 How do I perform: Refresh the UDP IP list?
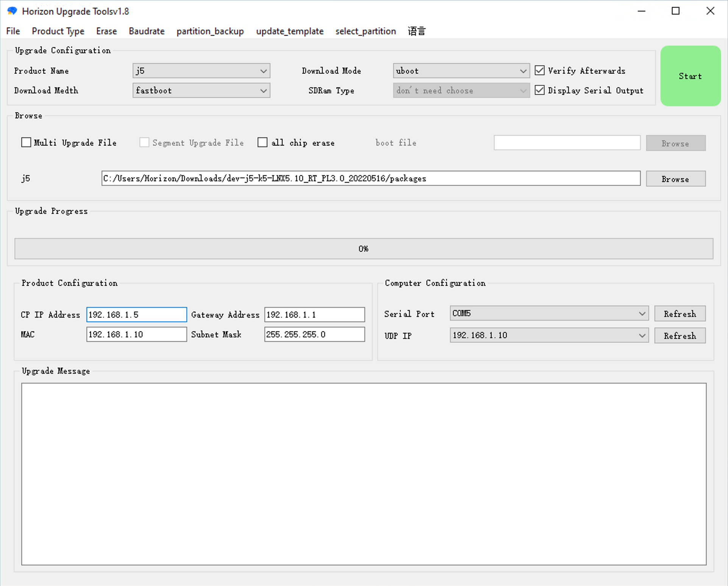point(680,336)
